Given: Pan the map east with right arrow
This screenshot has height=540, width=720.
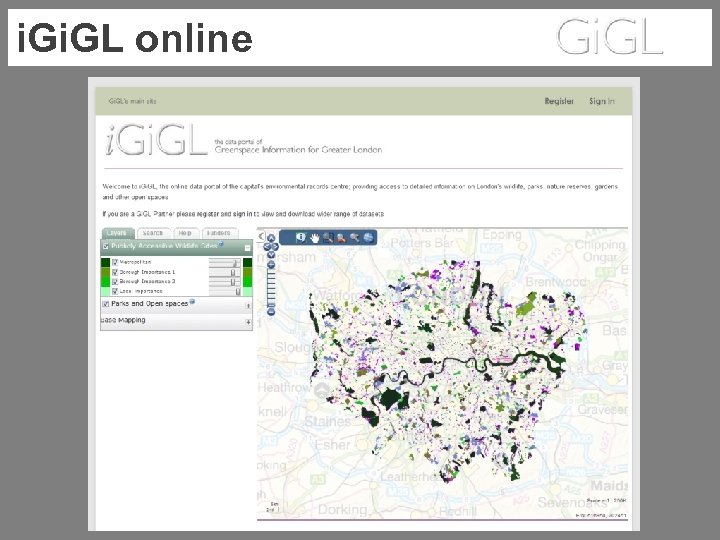Looking at the screenshot, I should click(276, 247).
